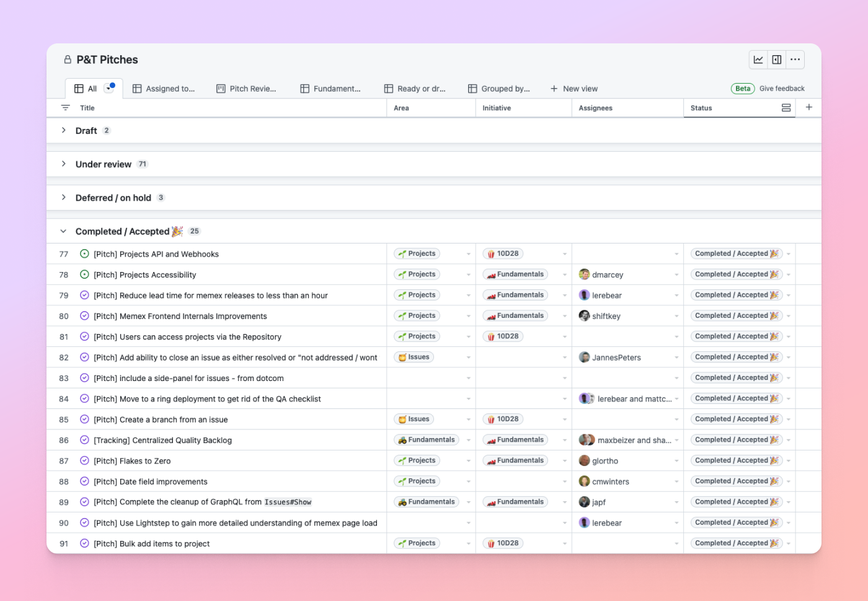This screenshot has width=868, height=601.
Task: Add a new column with plus icon
Action: pos(808,107)
